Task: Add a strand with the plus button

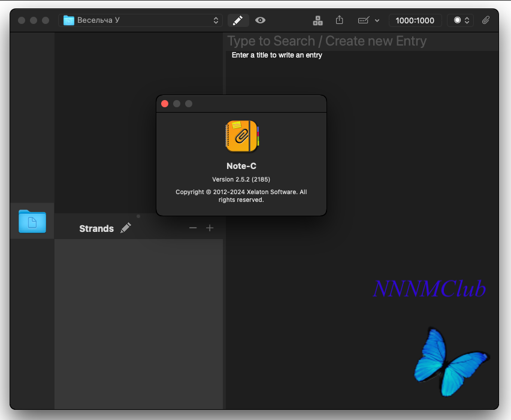Action: [x=210, y=228]
